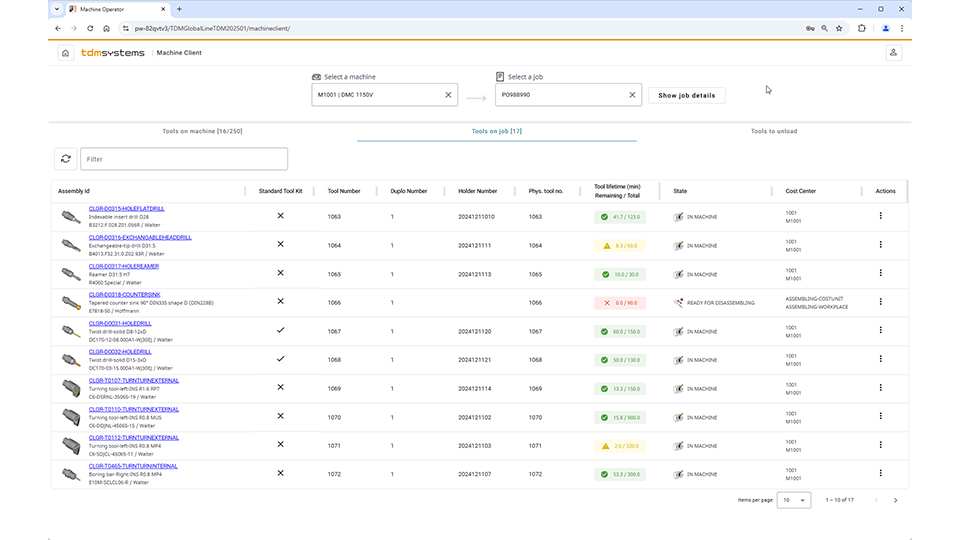This screenshot has height=540, width=960.
Task: Click the expired lifetime badge 0.0 / 90.0
Action: [x=620, y=302]
